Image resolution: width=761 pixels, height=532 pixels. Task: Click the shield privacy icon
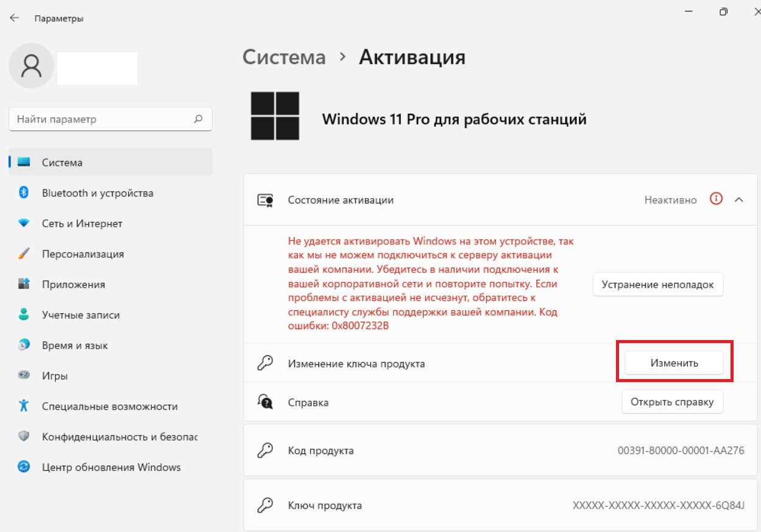(24, 436)
